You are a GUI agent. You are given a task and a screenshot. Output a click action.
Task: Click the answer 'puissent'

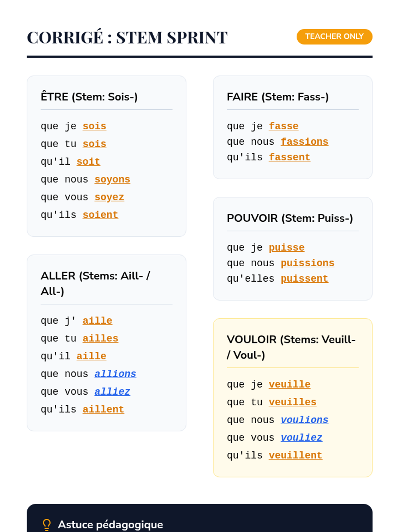point(304,279)
